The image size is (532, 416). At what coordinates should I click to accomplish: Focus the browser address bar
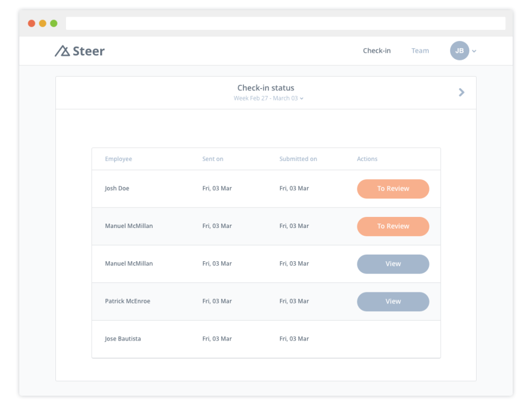(x=285, y=23)
